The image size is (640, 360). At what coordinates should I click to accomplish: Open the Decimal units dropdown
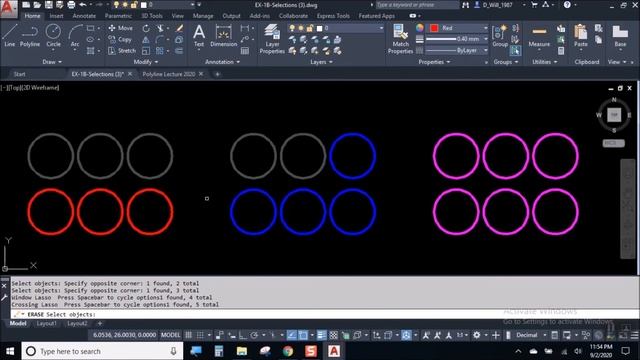point(530,335)
